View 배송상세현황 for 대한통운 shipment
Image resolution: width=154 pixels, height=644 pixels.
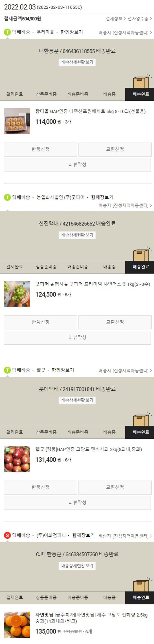[77, 62]
